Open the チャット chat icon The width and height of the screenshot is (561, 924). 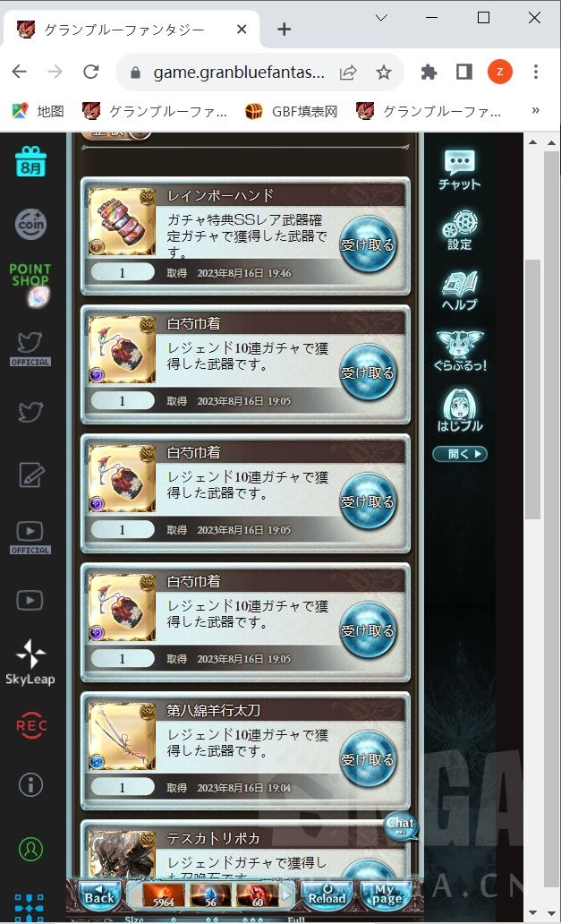[x=460, y=170]
